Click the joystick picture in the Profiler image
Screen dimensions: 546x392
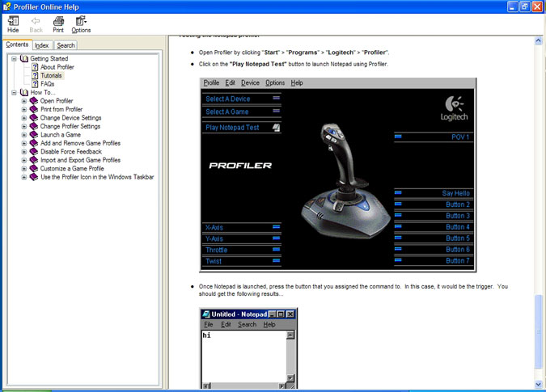click(x=345, y=181)
